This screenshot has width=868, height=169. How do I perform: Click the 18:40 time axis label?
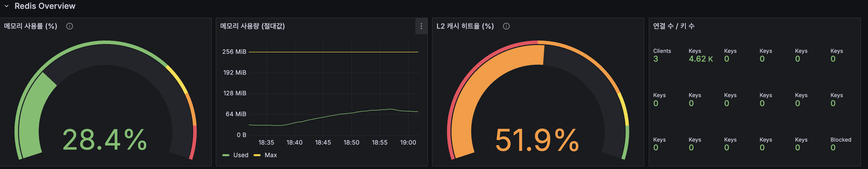(294, 142)
